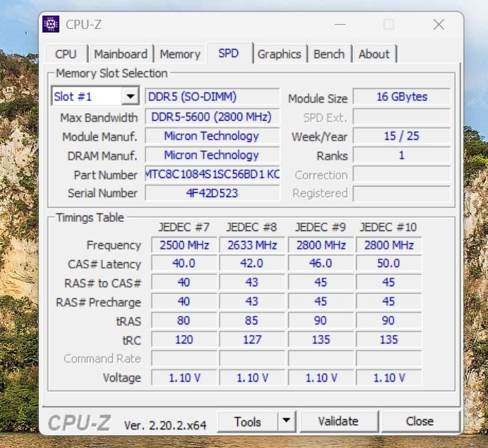Go to the Bench tab
The image size is (488, 448).
[329, 54]
